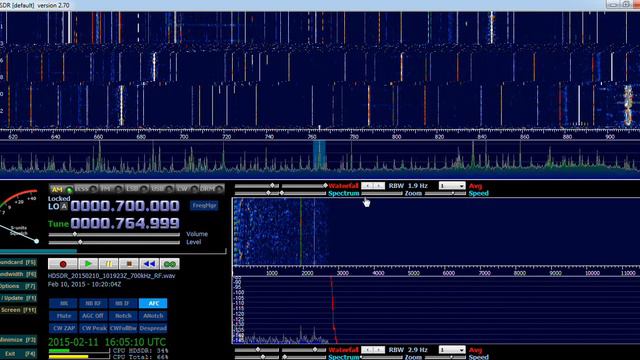640x360 pixels.
Task: Adjust the lower Speed slider
Action: 445,358
